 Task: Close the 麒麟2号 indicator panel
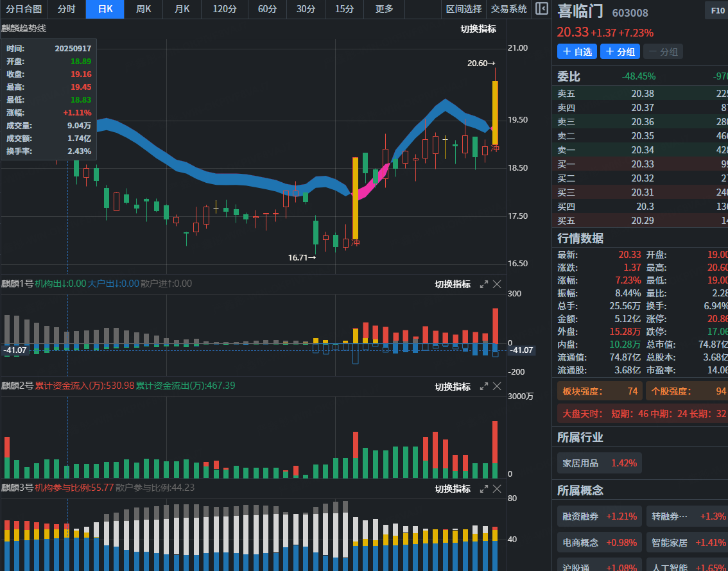tap(497, 386)
